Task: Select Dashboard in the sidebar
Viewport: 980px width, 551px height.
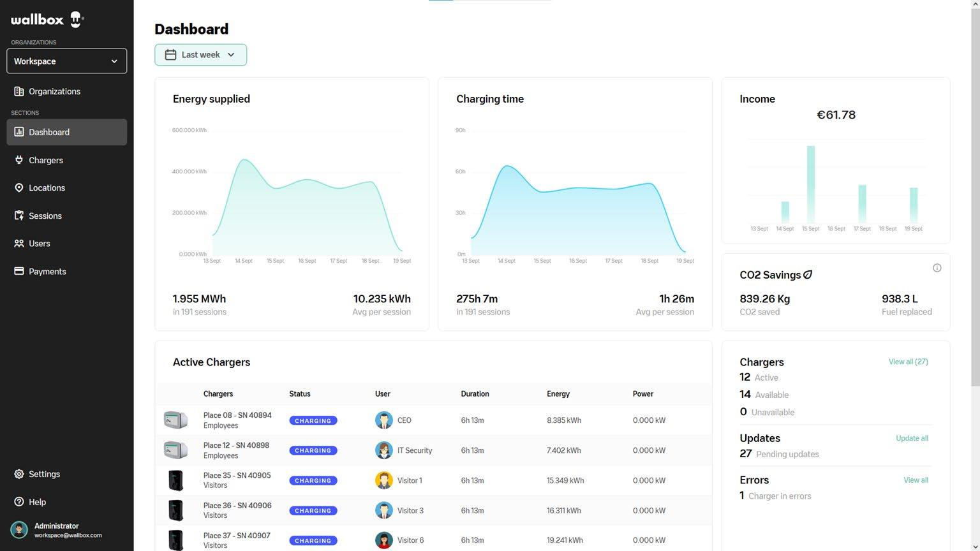Action: pos(67,132)
